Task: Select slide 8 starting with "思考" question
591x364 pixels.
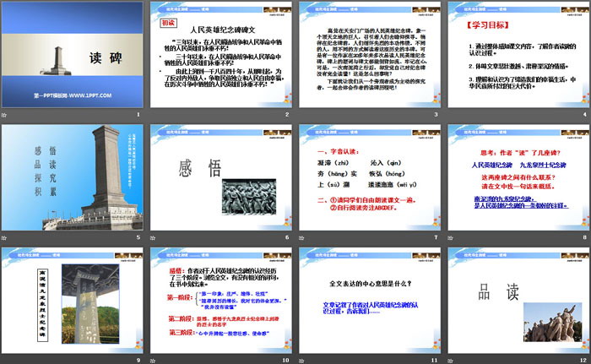Action: (x=515, y=178)
